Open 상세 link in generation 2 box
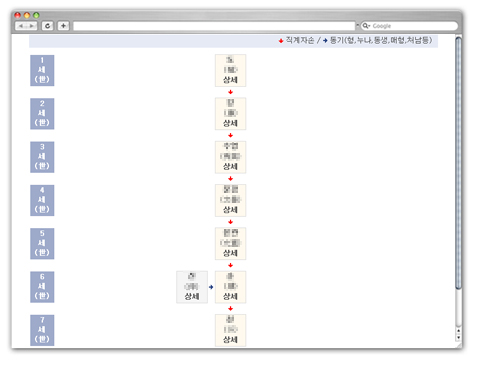 coord(230,123)
